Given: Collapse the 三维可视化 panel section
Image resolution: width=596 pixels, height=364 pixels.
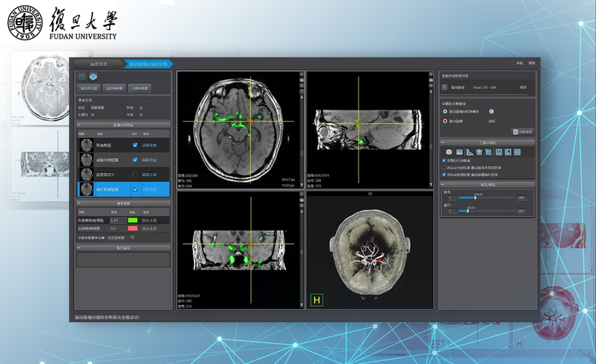Looking at the screenshot, I should 443,142.
